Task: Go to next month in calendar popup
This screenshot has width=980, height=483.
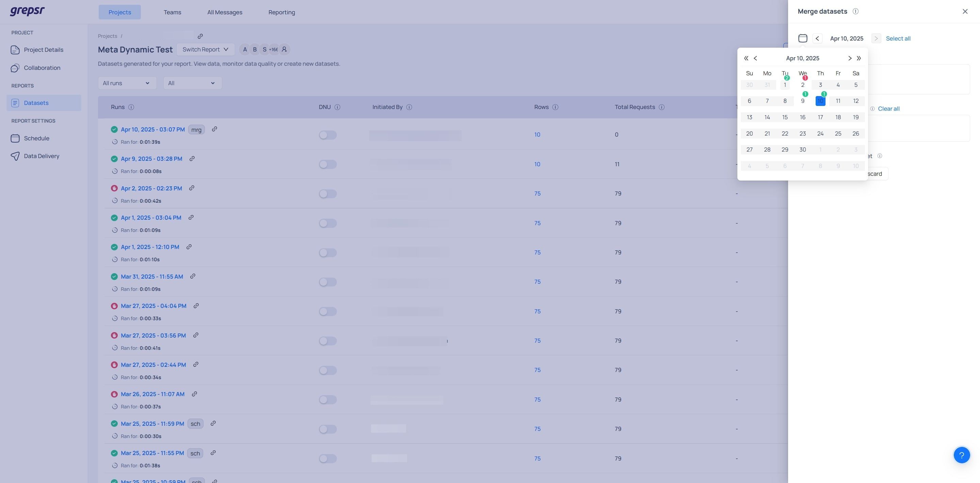Action: tap(850, 58)
